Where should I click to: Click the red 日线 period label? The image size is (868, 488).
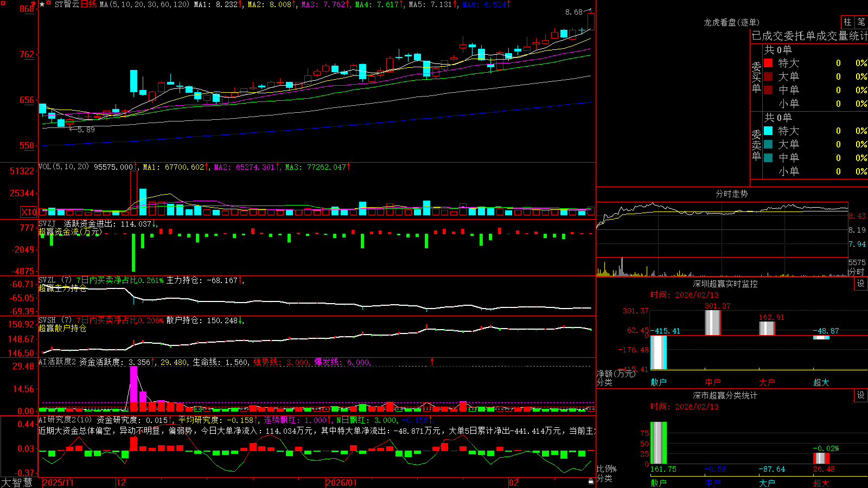(88, 4)
